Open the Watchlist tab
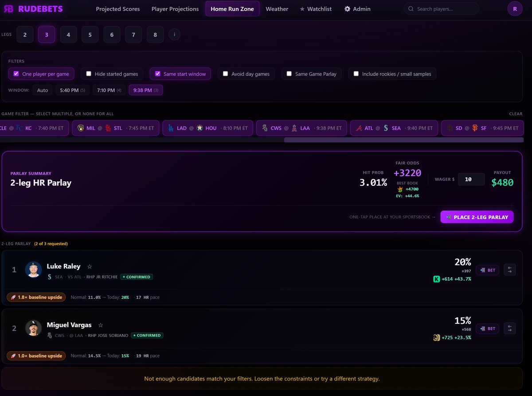The width and height of the screenshot is (532, 396). click(x=316, y=9)
